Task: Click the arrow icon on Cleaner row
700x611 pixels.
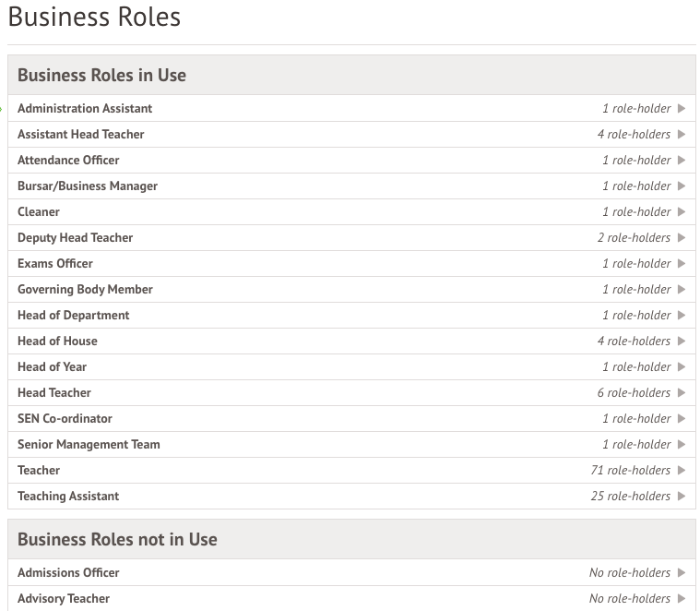Action: click(x=682, y=211)
